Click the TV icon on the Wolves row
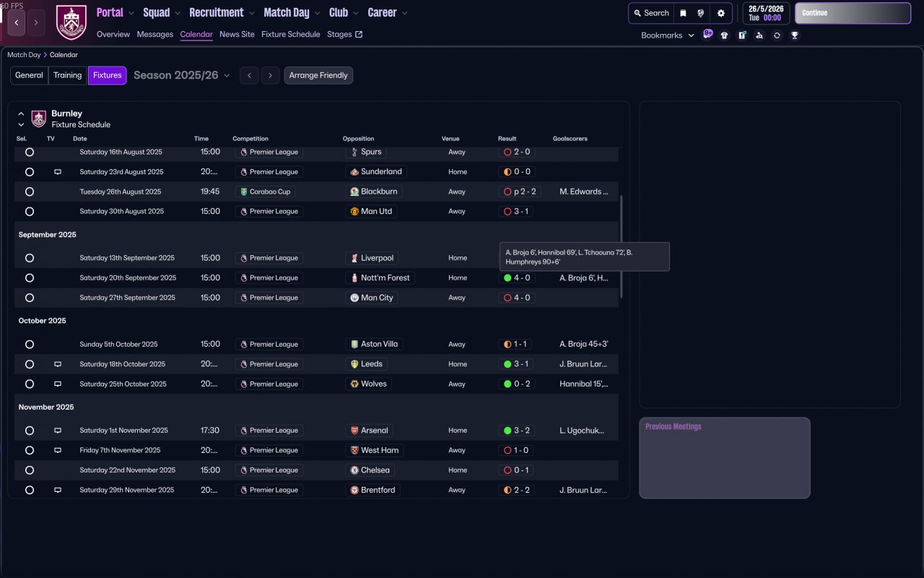 (x=58, y=384)
